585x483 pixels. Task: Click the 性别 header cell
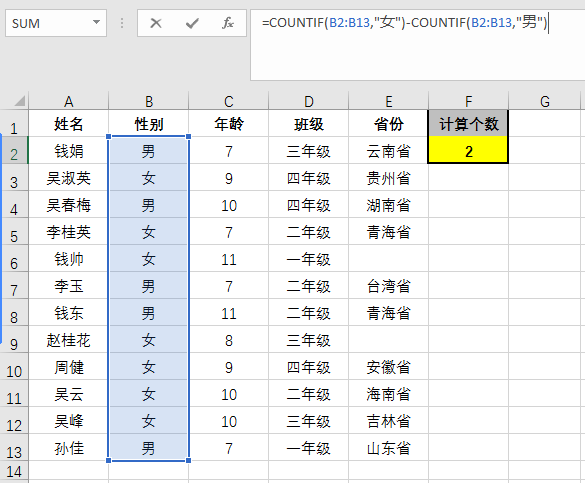pyautogui.click(x=148, y=123)
